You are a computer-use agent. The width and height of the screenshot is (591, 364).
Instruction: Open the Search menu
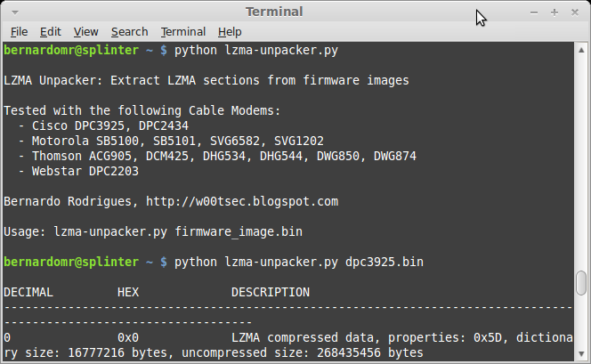click(129, 31)
